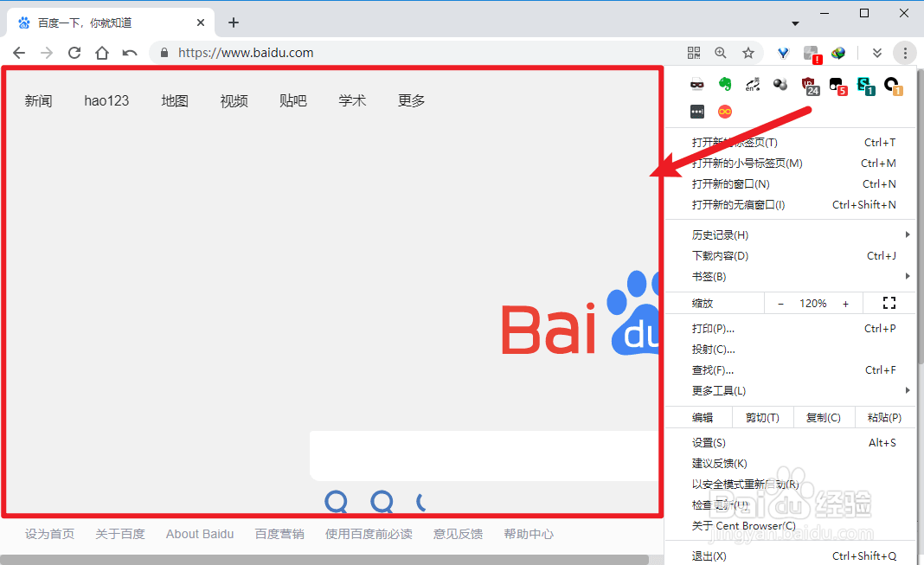Image resolution: width=924 pixels, height=565 pixels.
Task: Switch to the 贴吧 tab on Baidu
Action: (293, 100)
